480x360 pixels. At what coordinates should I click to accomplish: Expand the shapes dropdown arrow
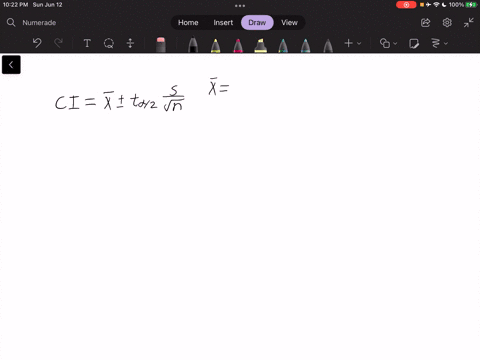(395, 43)
